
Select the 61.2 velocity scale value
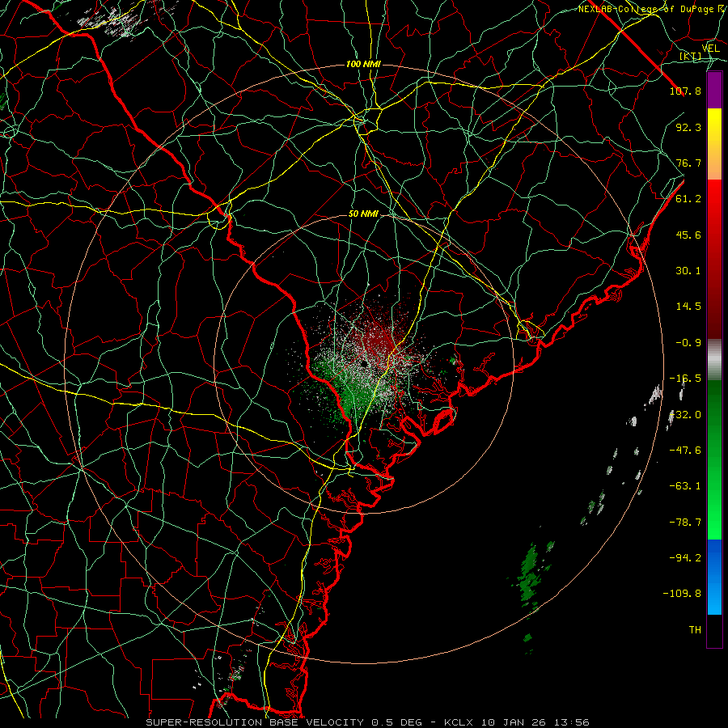click(688, 198)
